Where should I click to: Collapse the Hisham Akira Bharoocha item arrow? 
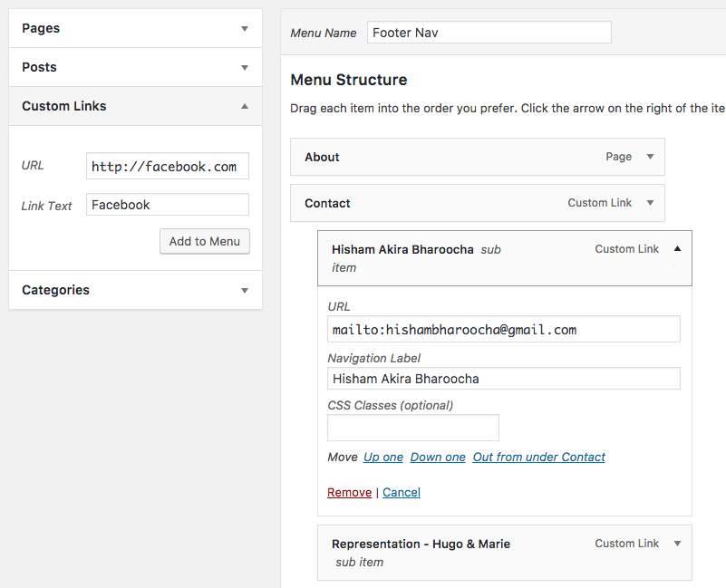(677, 248)
